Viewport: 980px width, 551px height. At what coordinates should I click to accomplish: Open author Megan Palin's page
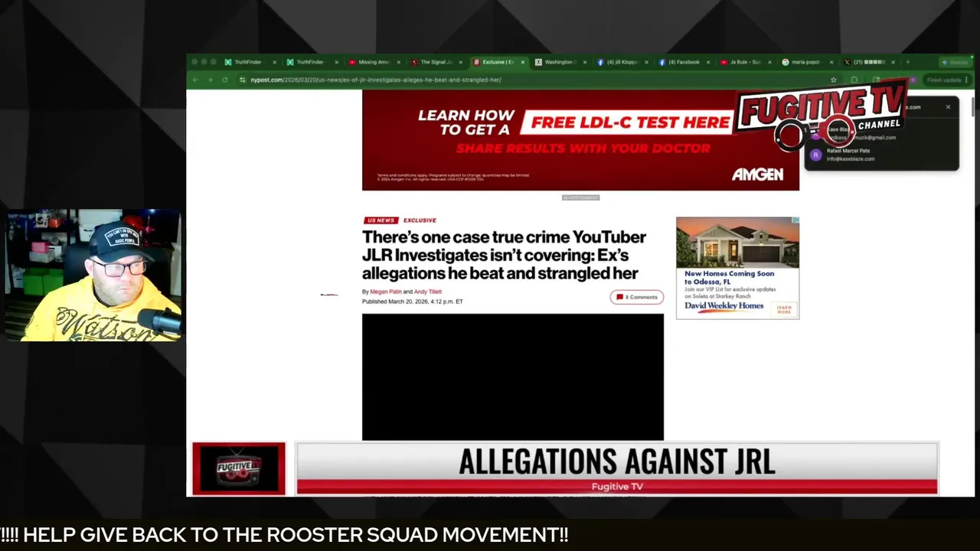click(x=385, y=292)
